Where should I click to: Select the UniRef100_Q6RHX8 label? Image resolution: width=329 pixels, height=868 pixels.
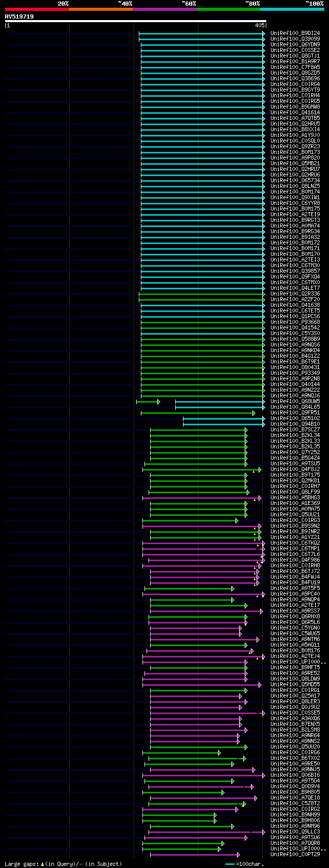pos(295,616)
